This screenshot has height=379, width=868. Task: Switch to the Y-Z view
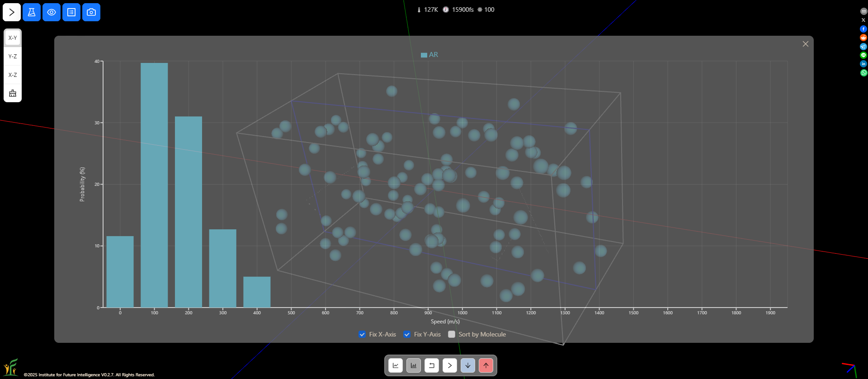pos(13,57)
